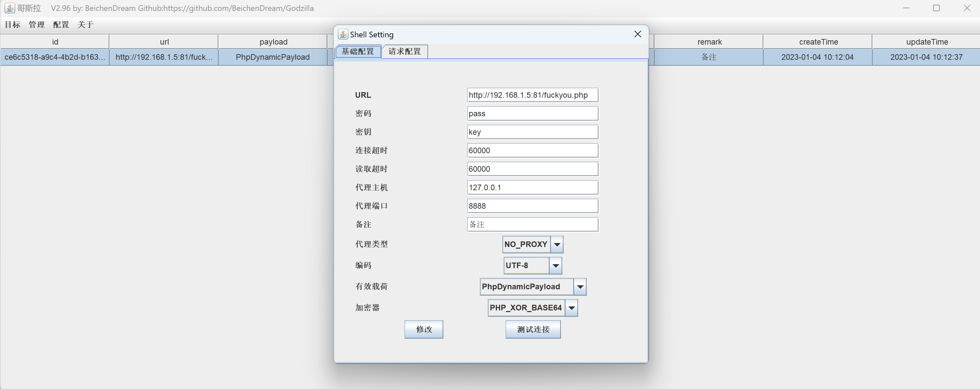Open the 关于 menu
Image resolution: width=980 pixels, height=389 pixels.
pos(85,25)
